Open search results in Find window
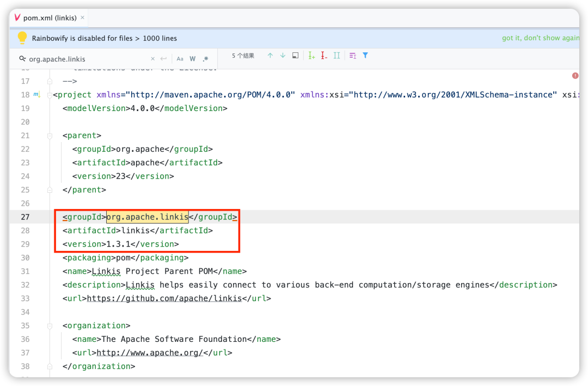 click(x=296, y=56)
